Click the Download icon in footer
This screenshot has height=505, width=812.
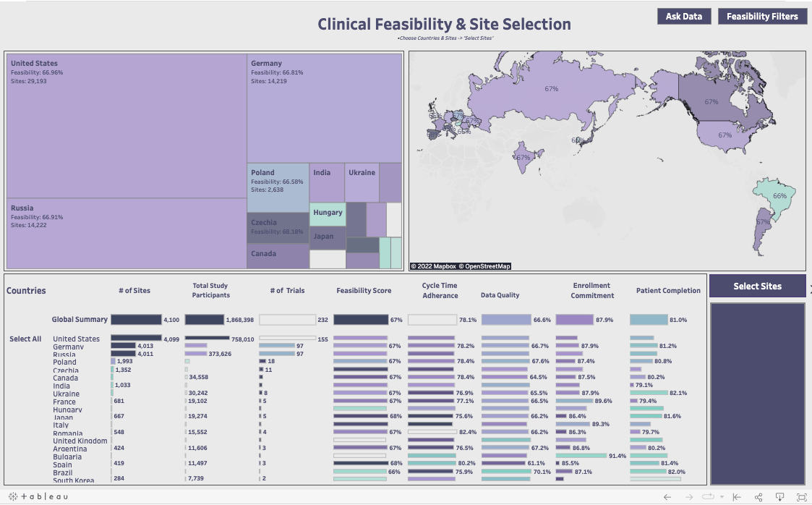(x=779, y=497)
